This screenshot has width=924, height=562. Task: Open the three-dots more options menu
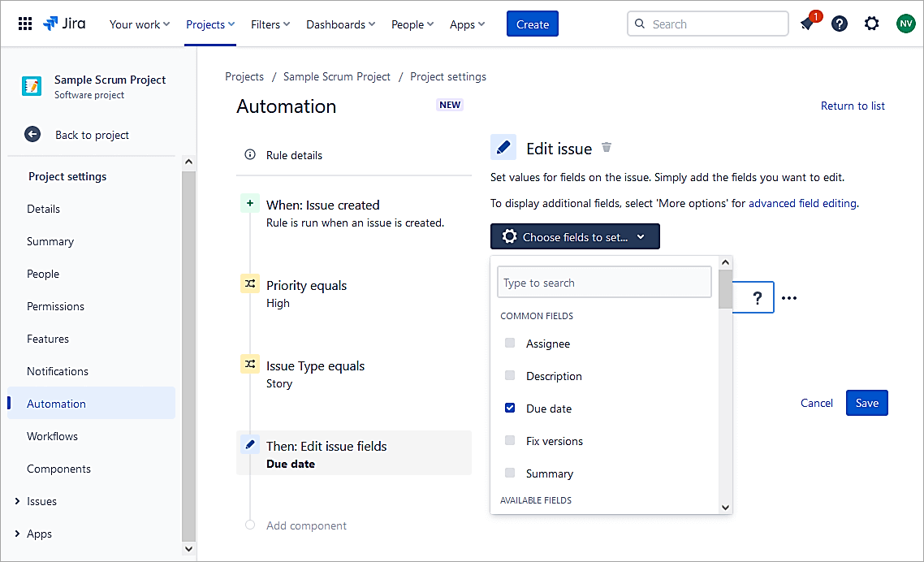tap(789, 298)
